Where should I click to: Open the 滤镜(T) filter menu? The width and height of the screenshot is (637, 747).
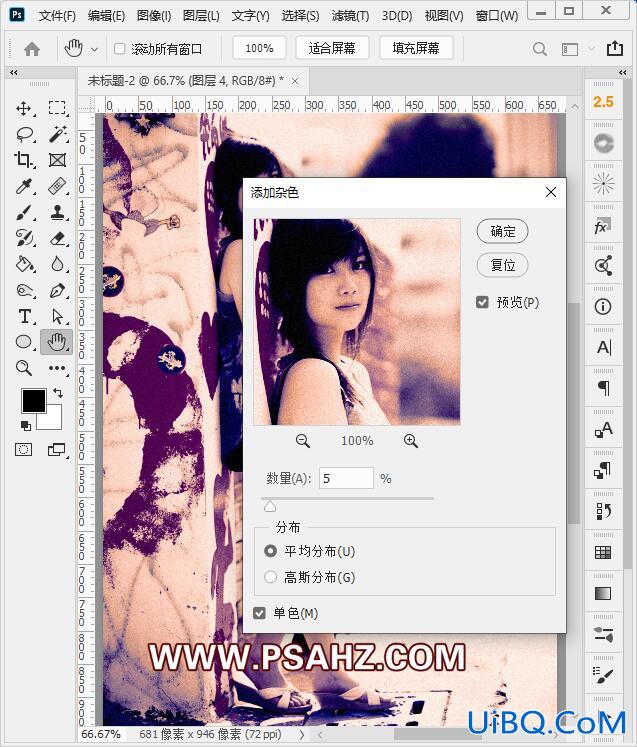350,16
